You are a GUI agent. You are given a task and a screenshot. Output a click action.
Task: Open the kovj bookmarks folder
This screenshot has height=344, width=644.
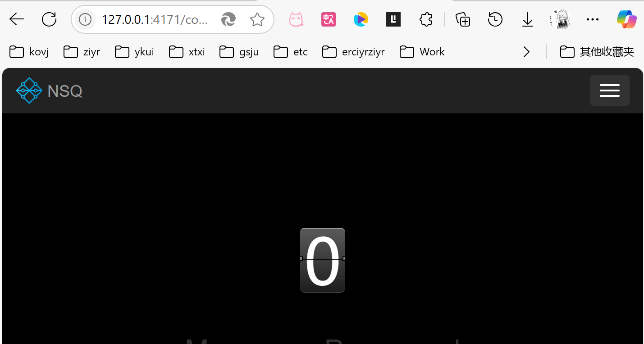[x=29, y=52]
